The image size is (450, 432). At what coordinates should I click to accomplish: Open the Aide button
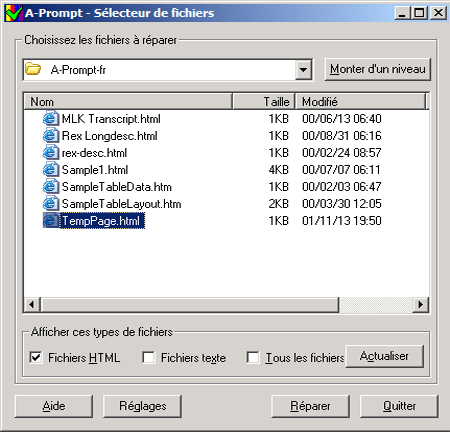(54, 406)
